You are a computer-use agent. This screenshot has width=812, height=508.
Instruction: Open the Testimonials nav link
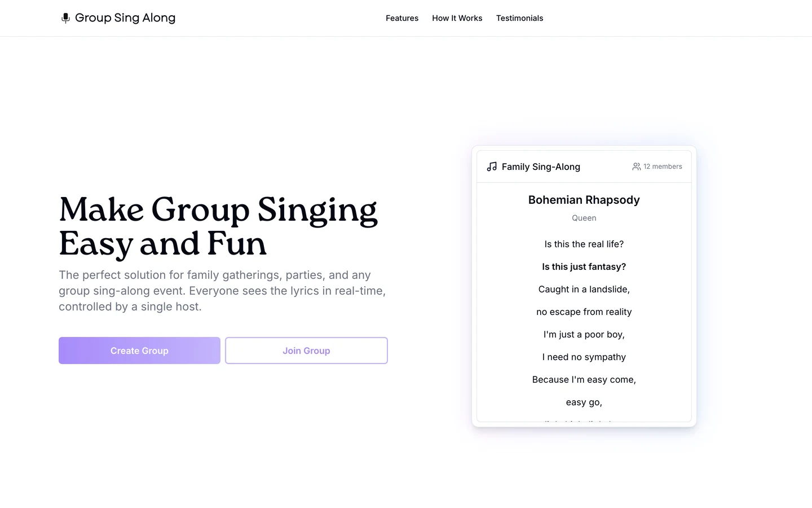[x=519, y=18]
